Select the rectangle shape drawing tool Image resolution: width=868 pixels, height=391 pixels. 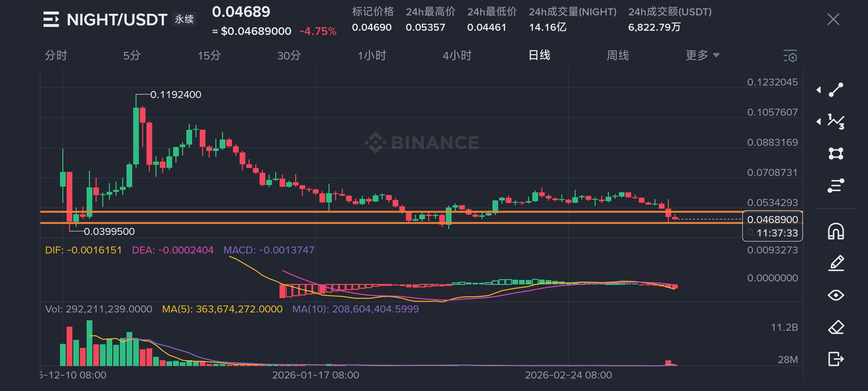(836, 154)
